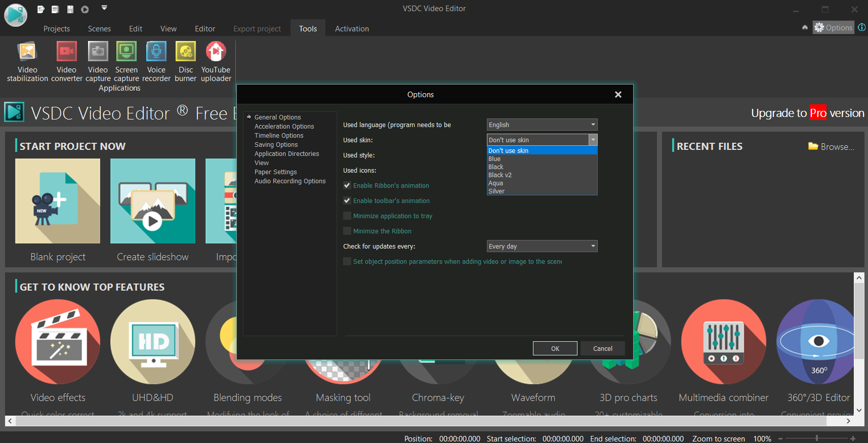This screenshot has width=868, height=443.
Task: Start the Screen capture application
Action: click(x=126, y=61)
